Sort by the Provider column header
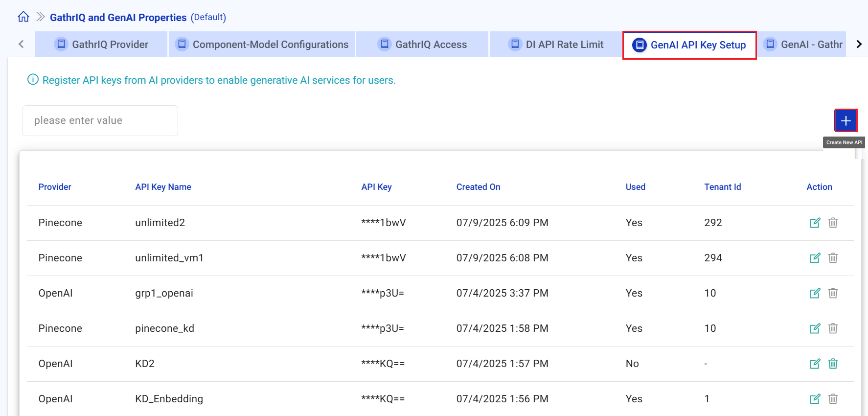This screenshot has height=416, width=868. click(55, 187)
